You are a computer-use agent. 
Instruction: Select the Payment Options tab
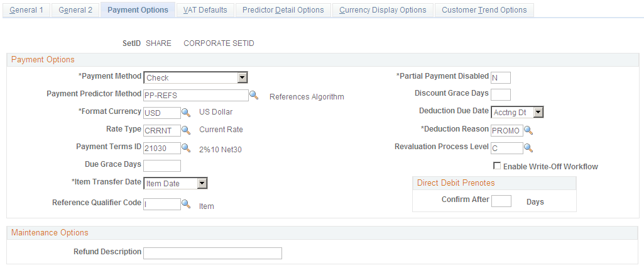coord(138,10)
